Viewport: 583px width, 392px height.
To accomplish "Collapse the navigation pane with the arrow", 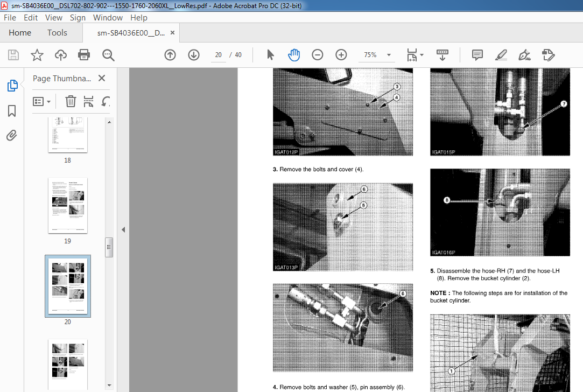I will (x=123, y=229).
